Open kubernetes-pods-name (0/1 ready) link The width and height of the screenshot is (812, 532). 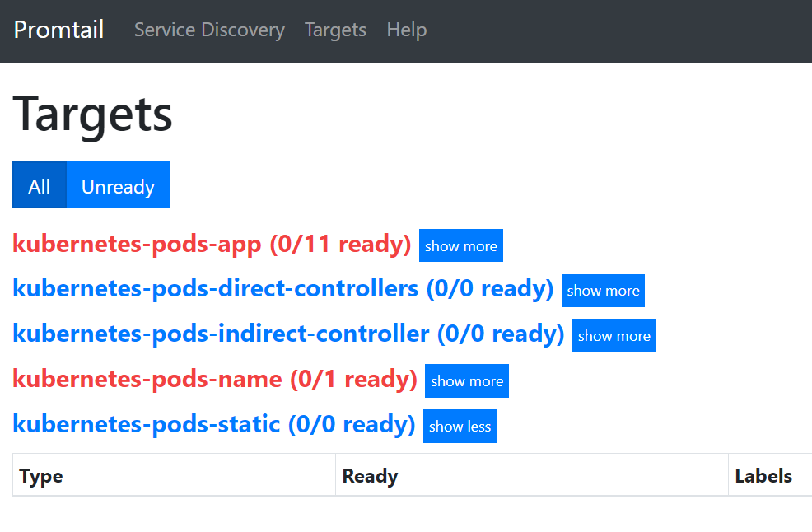[x=214, y=379]
